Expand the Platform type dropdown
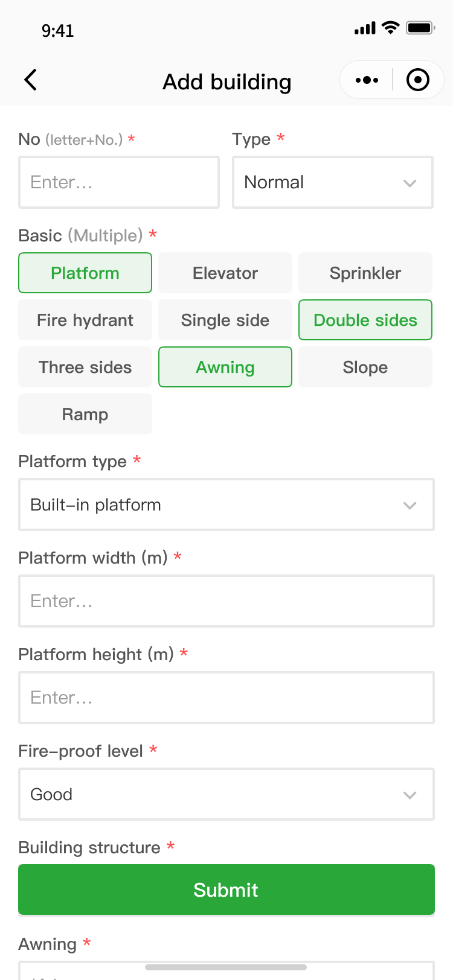Viewport: 453px width, 980px height. [x=226, y=504]
